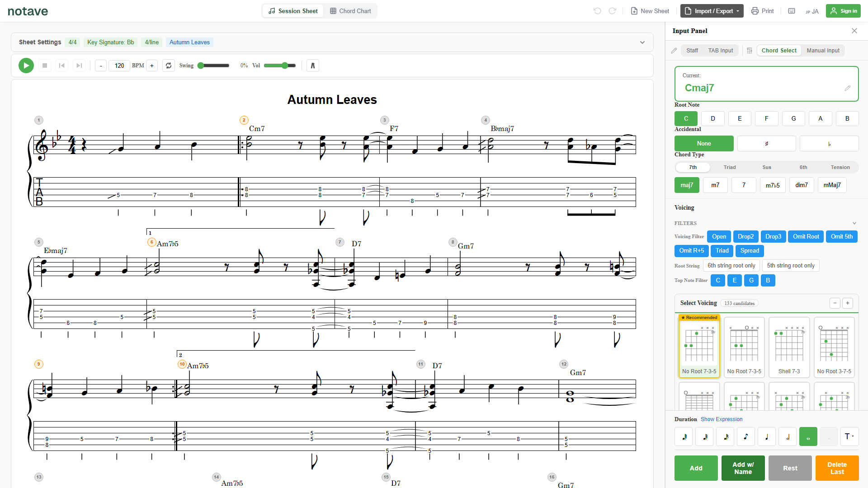Toggle the Spread voicing filter
The width and height of the screenshot is (868, 488).
pos(750,251)
